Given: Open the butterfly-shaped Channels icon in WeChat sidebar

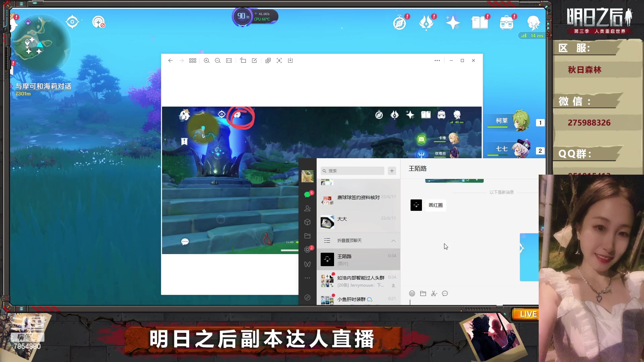Looking at the screenshot, I should [307, 264].
